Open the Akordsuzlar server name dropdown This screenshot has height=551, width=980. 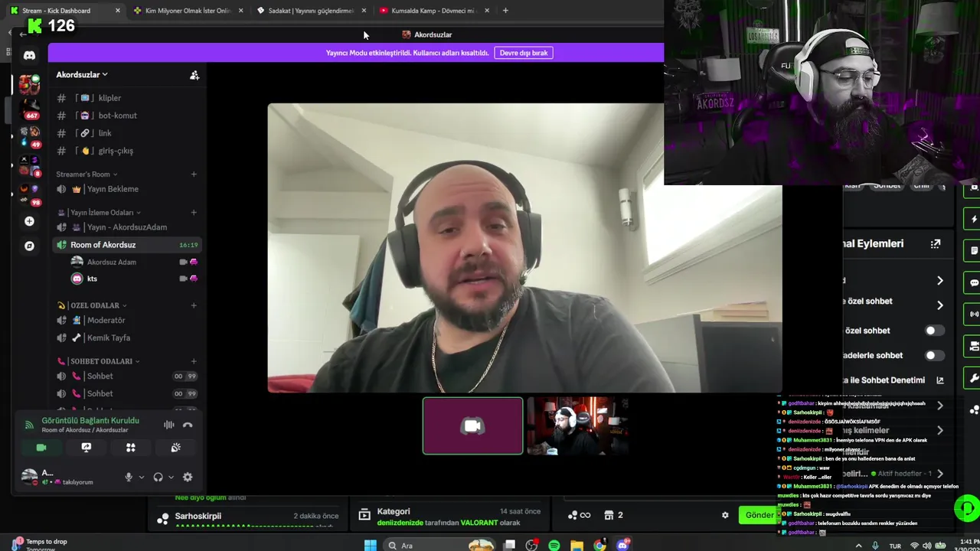pos(82,74)
